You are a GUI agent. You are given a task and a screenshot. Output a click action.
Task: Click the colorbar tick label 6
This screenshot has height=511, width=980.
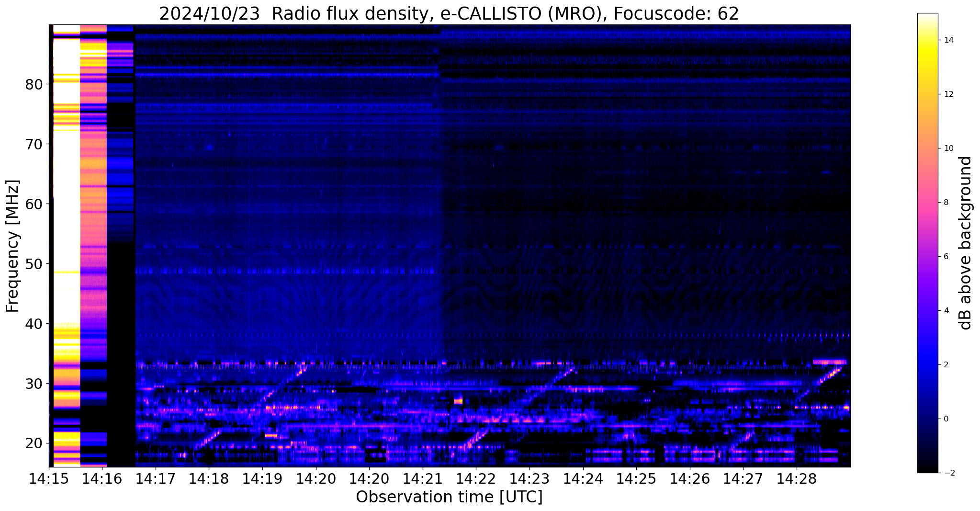[x=946, y=257]
